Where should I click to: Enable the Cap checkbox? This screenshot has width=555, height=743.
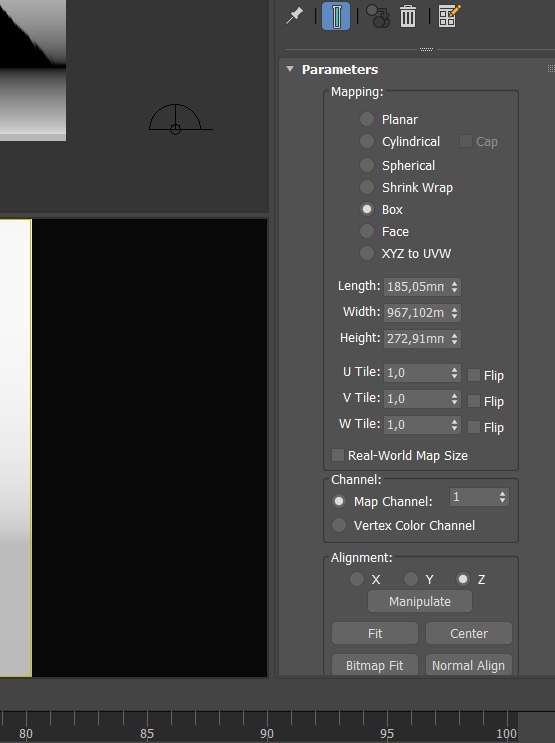[x=466, y=141]
